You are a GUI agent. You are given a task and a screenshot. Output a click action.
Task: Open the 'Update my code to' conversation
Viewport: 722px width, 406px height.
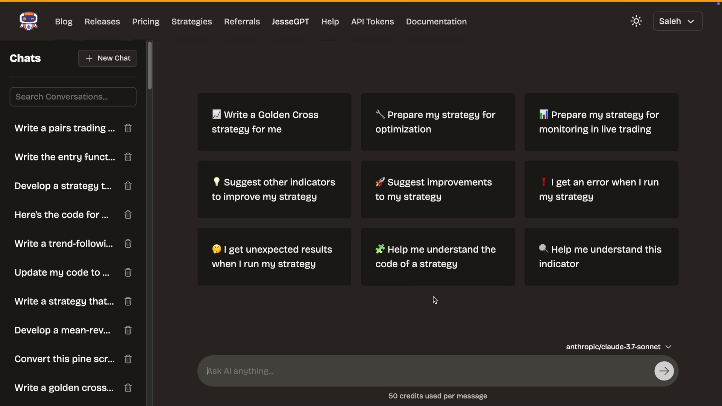pos(62,273)
